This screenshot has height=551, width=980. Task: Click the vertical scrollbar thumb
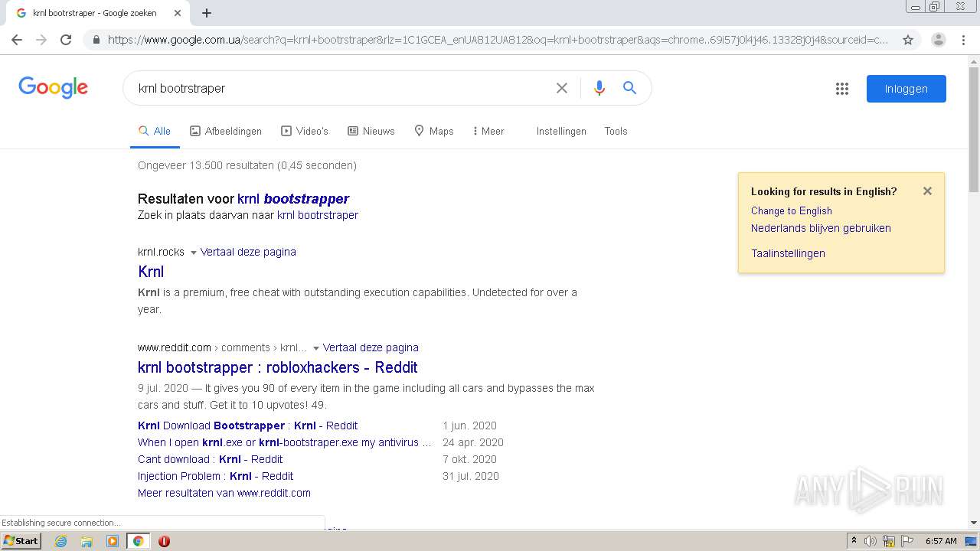click(x=974, y=129)
